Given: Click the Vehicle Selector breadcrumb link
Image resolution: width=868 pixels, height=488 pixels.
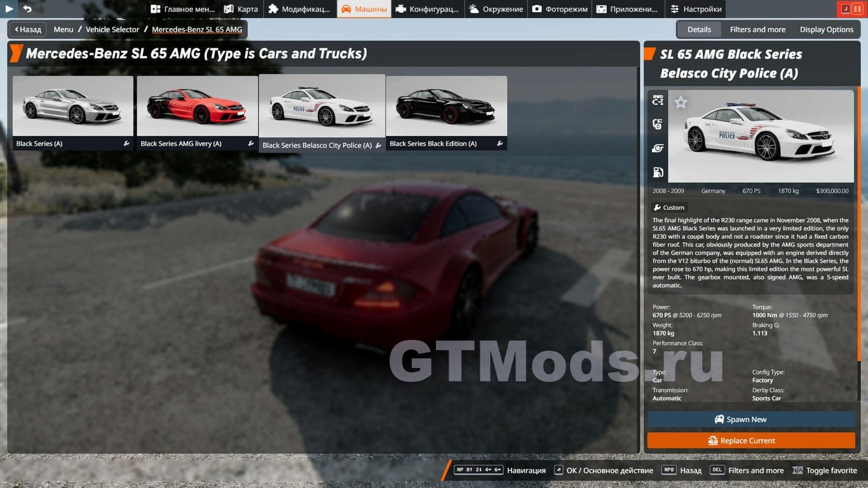Looking at the screenshot, I should [x=112, y=29].
